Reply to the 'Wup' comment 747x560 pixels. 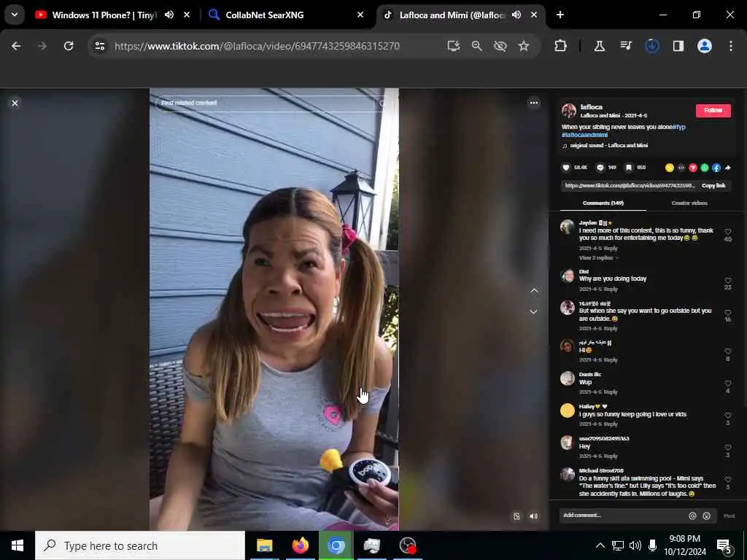click(611, 392)
